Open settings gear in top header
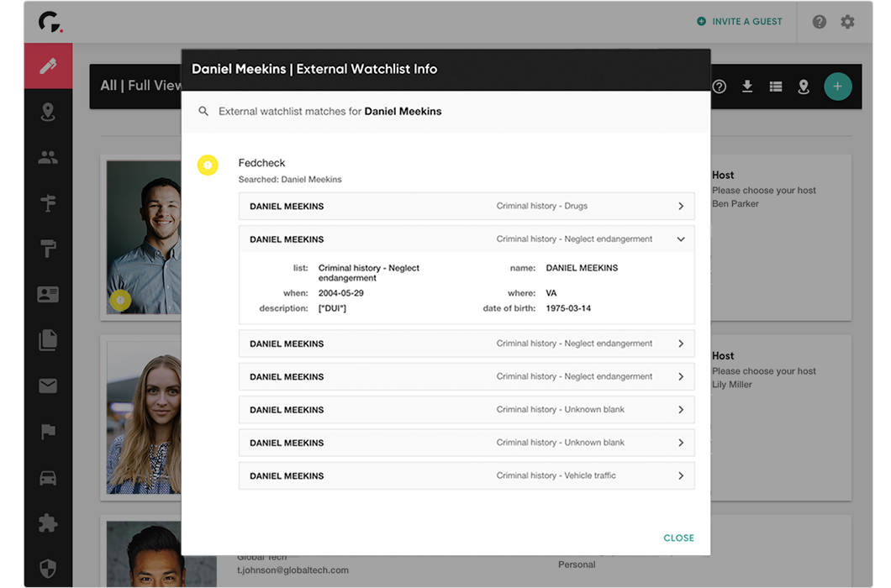The width and height of the screenshot is (891, 588). tap(847, 22)
